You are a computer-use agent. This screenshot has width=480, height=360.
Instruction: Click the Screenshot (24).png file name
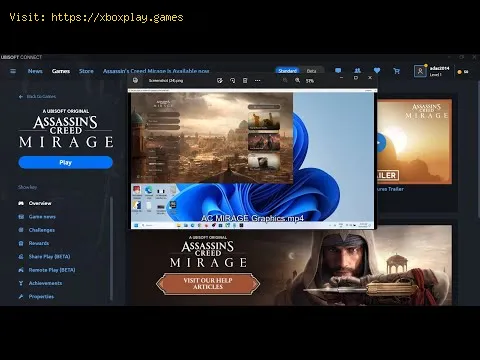tap(166, 81)
